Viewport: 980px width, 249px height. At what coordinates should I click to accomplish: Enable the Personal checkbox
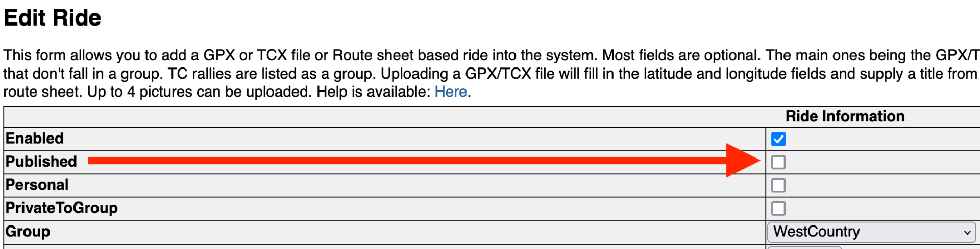pyautogui.click(x=778, y=186)
